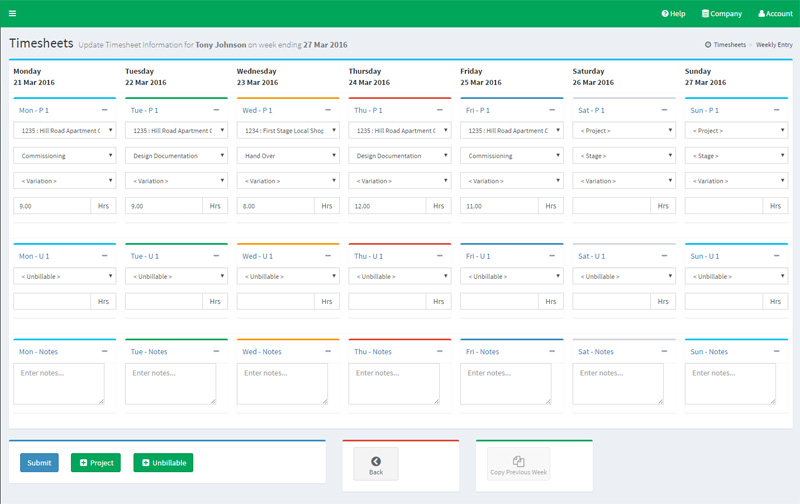
Task: Collapse the Fri - P 1 panel
Action: 552,110
